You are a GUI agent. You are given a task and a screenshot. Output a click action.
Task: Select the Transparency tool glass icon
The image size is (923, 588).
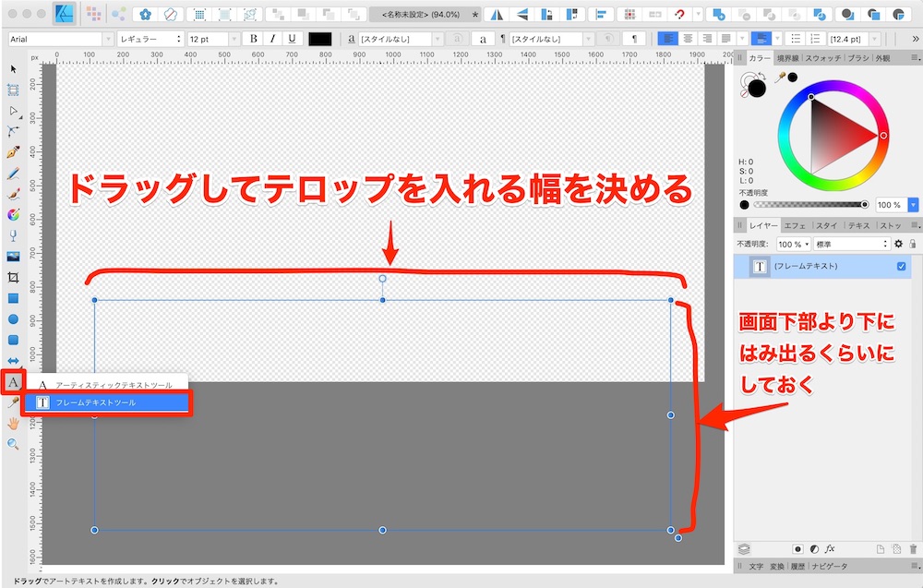[13, 235]
